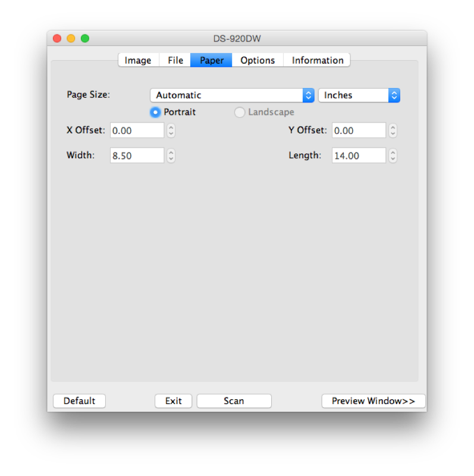Click the X Offset stepper arrows
474x476 pixels.
coord(171,130)
